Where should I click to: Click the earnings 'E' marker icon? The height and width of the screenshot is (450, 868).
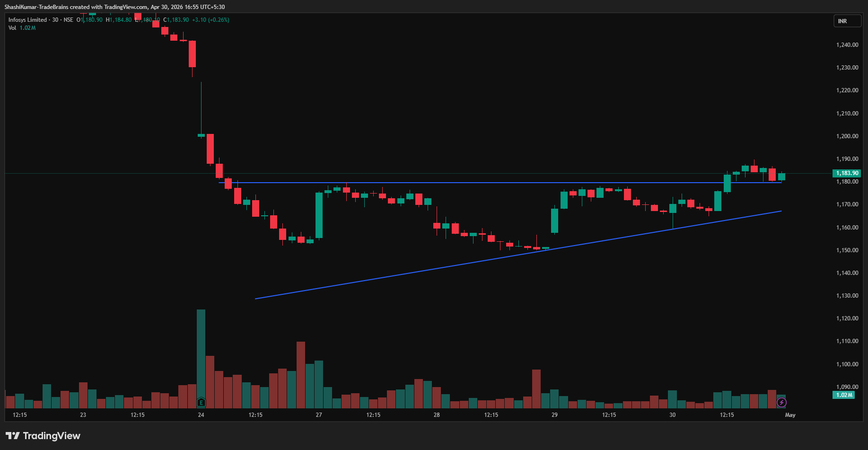tap(201, 403)
